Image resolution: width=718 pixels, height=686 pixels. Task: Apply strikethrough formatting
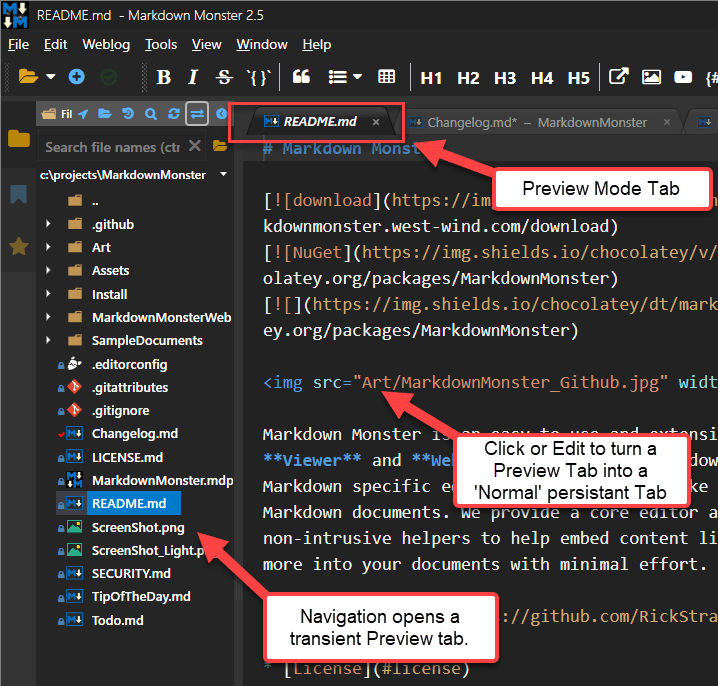pyautogui.click(x=224, y=77)
